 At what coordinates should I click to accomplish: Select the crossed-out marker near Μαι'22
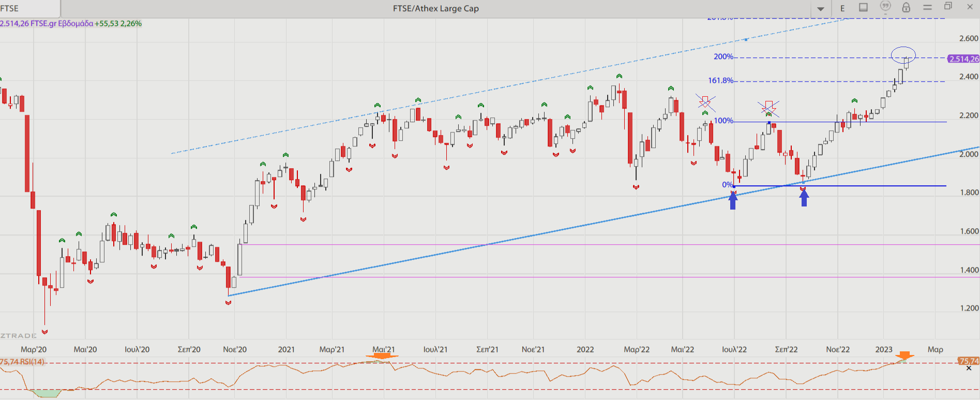[705, 102]
